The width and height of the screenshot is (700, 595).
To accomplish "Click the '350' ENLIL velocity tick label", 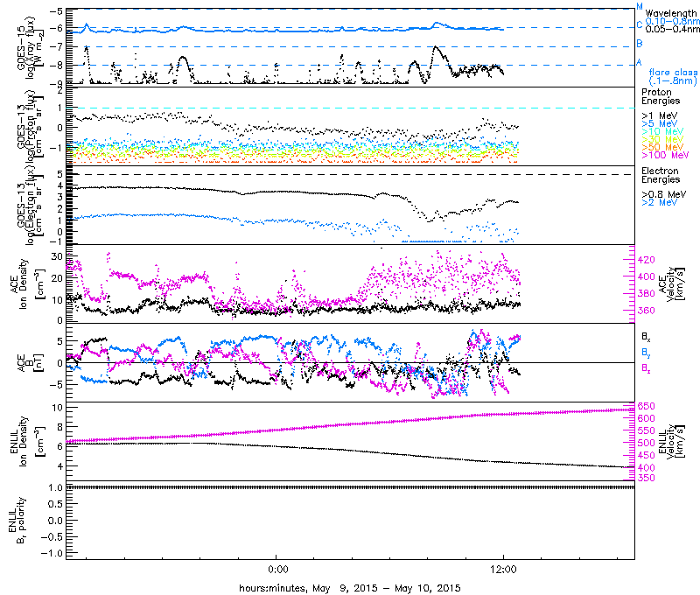I will click(x=646, y=478).
